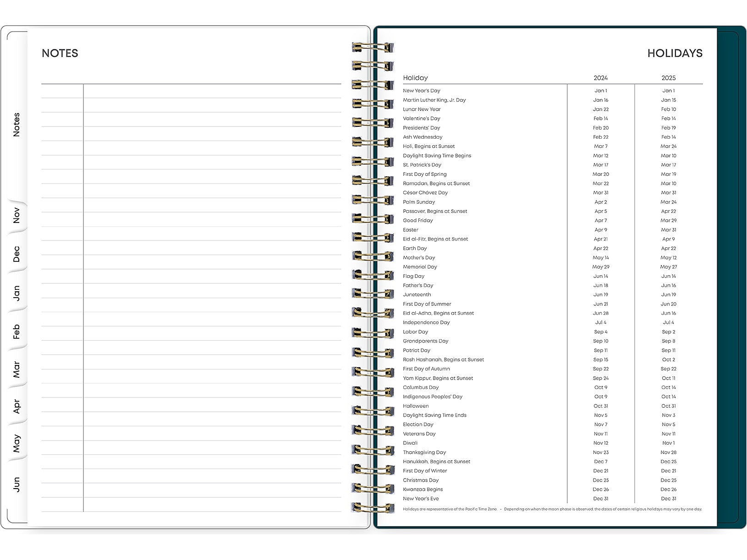The width and height of the screenshot is (747, 560).
Task: Go to the Mar tab
Action: coord(16,370)
